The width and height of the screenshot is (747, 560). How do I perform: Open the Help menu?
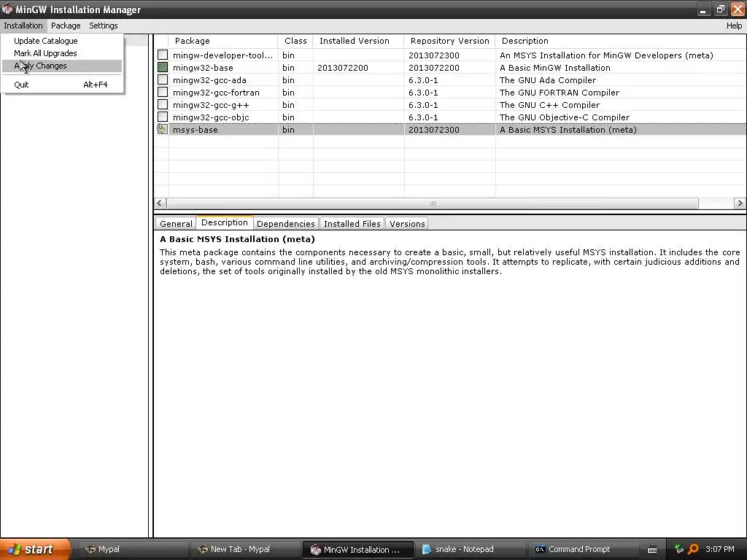click(x=734, y=26)
